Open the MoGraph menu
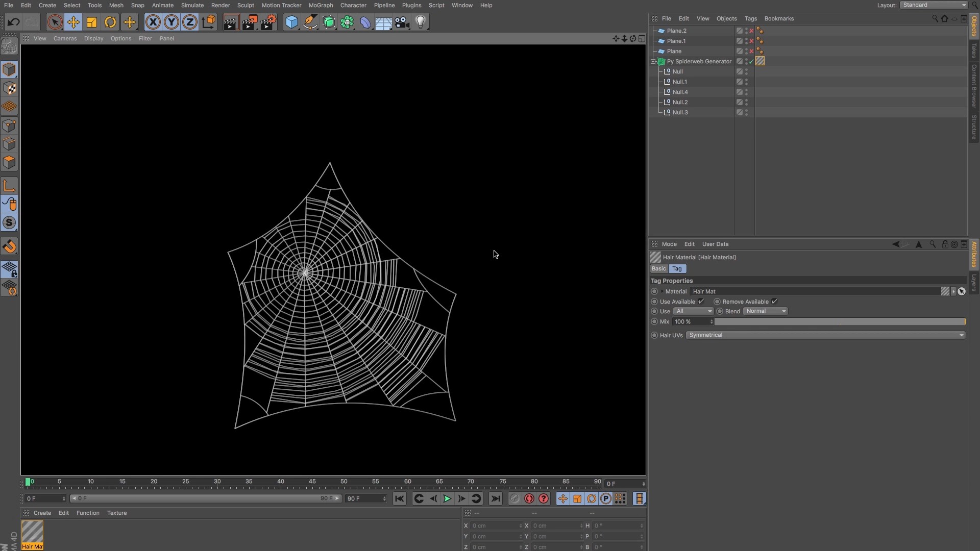Viewport: 980px width, 551px height. click(x=321, y=5)
